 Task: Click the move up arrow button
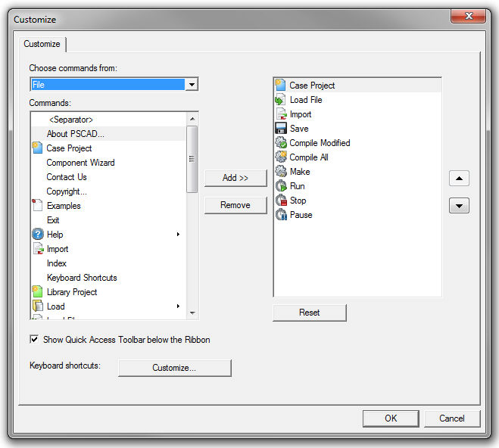pyautogui.click(x=459, y=179)
